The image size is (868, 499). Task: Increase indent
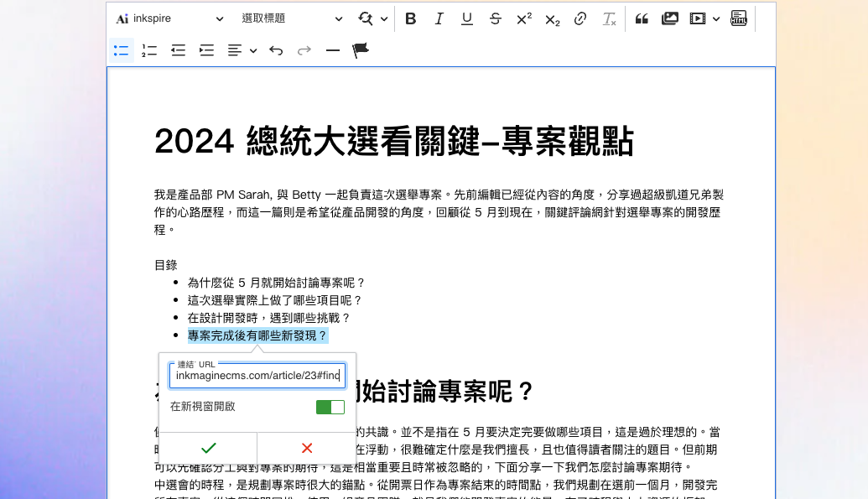206,50
